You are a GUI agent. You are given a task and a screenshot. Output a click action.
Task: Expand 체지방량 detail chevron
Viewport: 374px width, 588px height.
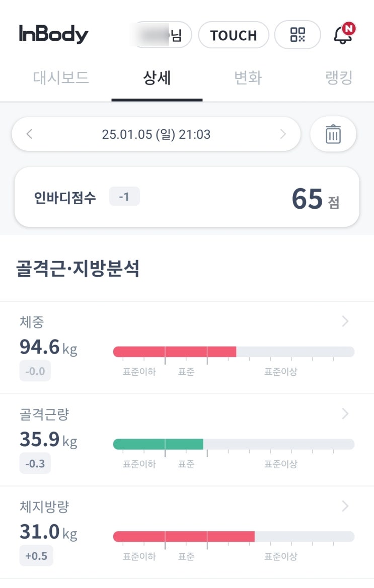coord(345,506)
